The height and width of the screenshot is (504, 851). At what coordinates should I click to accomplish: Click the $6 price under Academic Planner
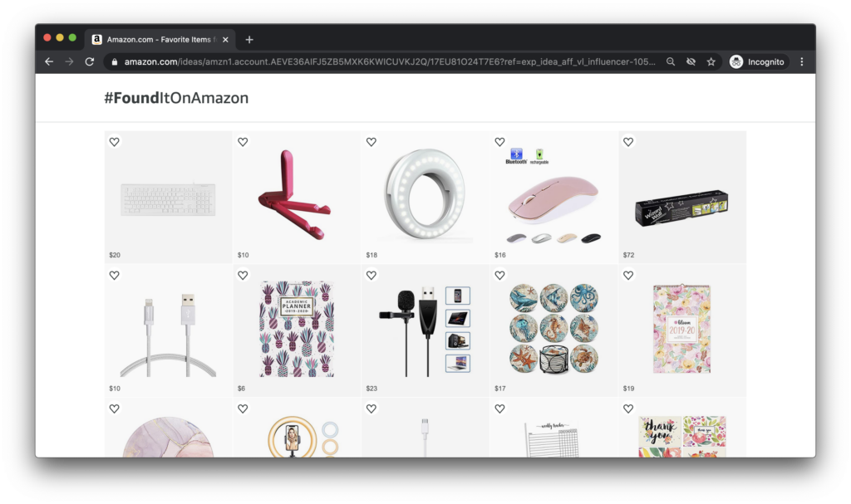pyautogui.click(x=241, y=389)
